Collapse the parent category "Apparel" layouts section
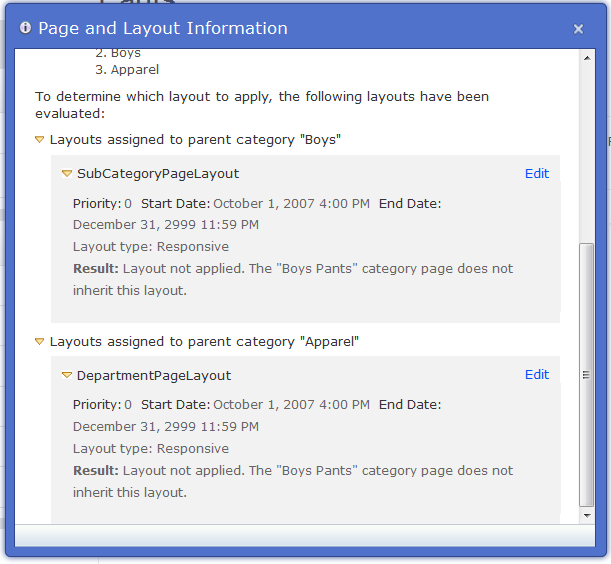611x564 pixels. pyautogui.click(x=40, y=342)
